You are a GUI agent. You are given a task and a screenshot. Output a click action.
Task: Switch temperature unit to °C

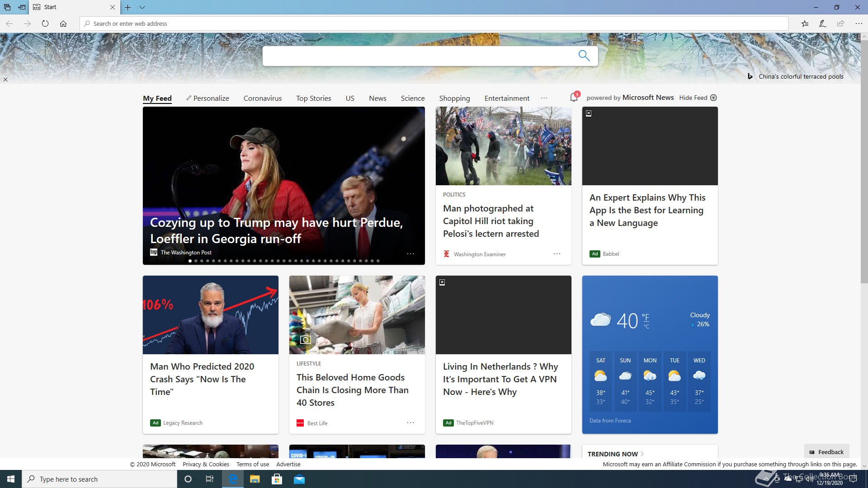[646, 326]
